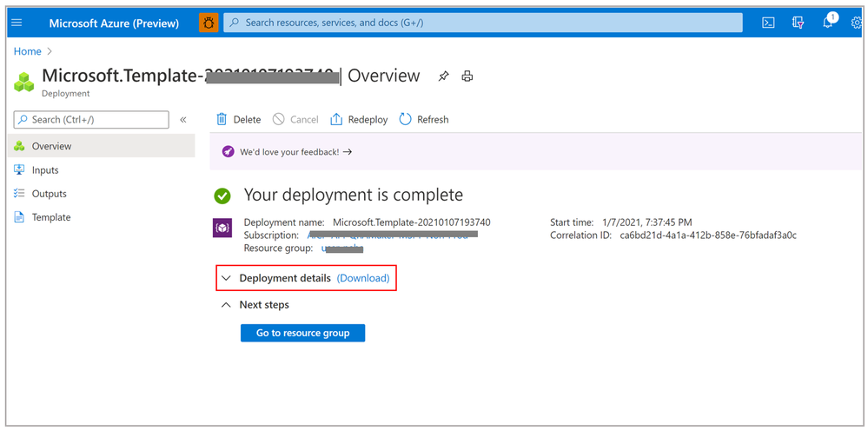Screen dimensions: 868x431
Task: Redeploy the template
Action: (359, 120)
